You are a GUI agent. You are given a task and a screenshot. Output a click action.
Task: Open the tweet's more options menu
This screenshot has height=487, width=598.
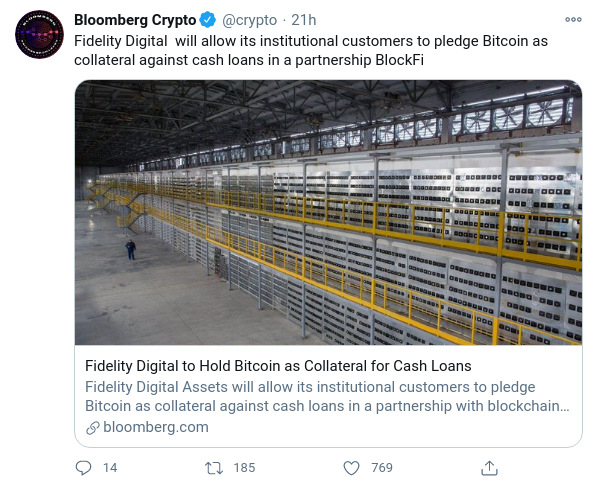(573, 19)
